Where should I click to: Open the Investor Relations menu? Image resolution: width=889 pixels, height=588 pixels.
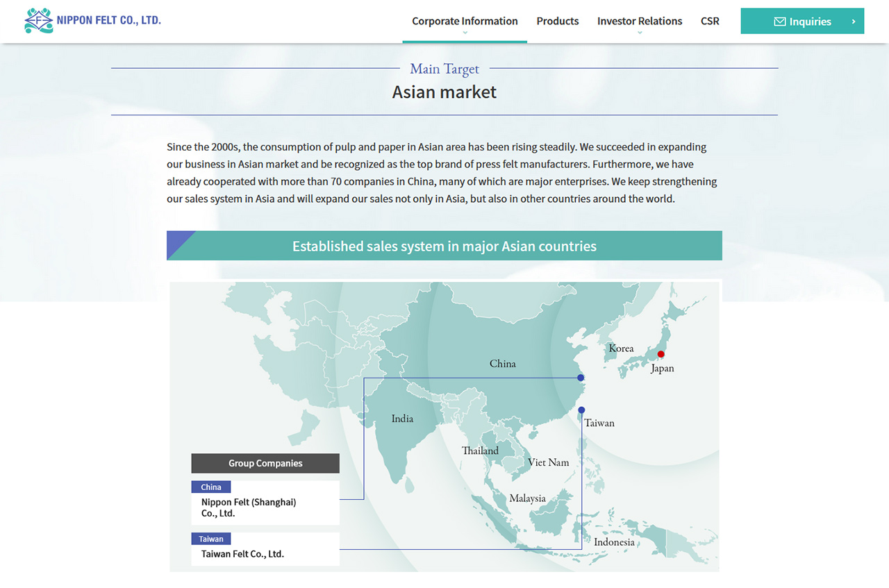pos(640,22)
